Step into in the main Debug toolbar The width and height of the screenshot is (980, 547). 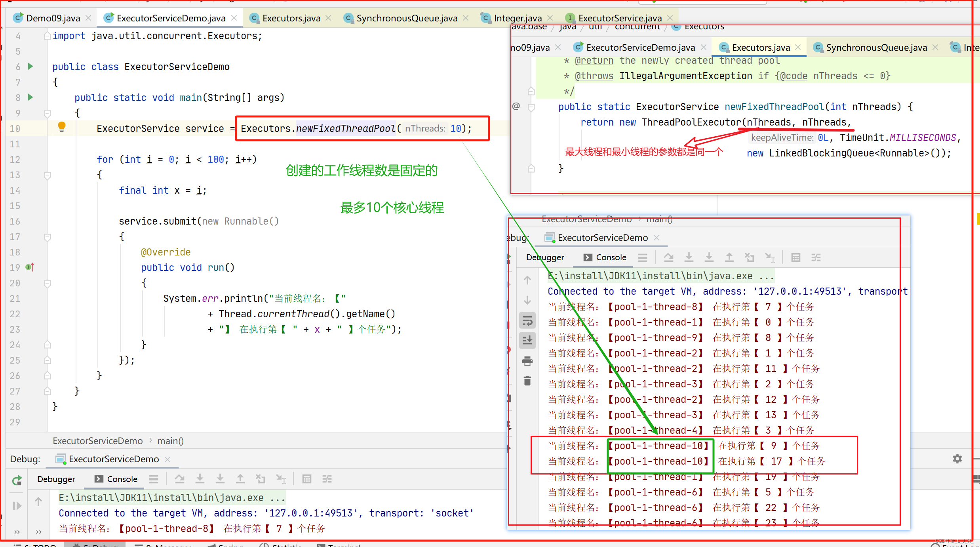pos(200,479)
